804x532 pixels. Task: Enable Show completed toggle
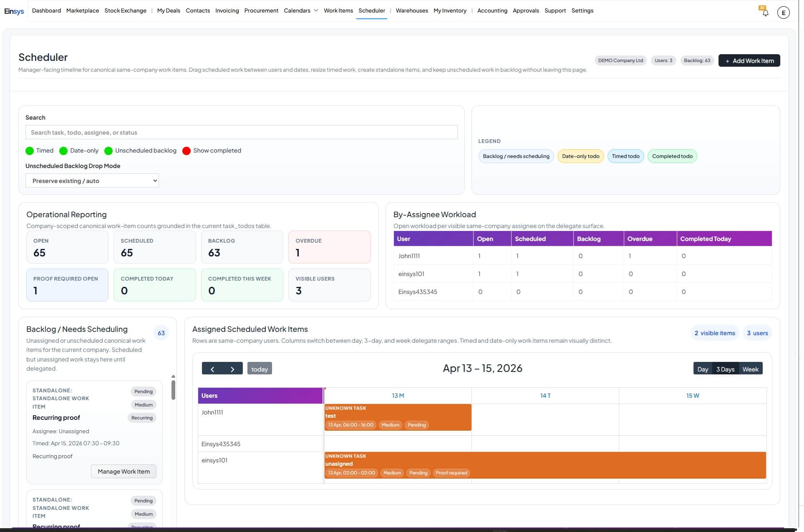(x=187, y=151)
